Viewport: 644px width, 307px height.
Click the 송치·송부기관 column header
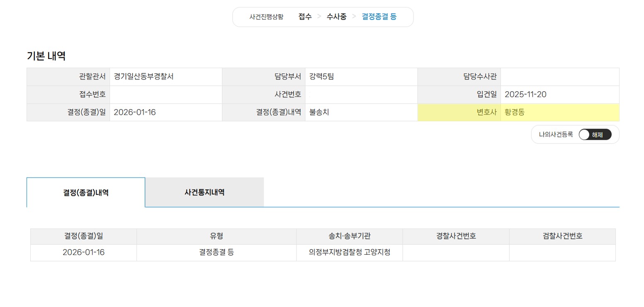(349, 236)
